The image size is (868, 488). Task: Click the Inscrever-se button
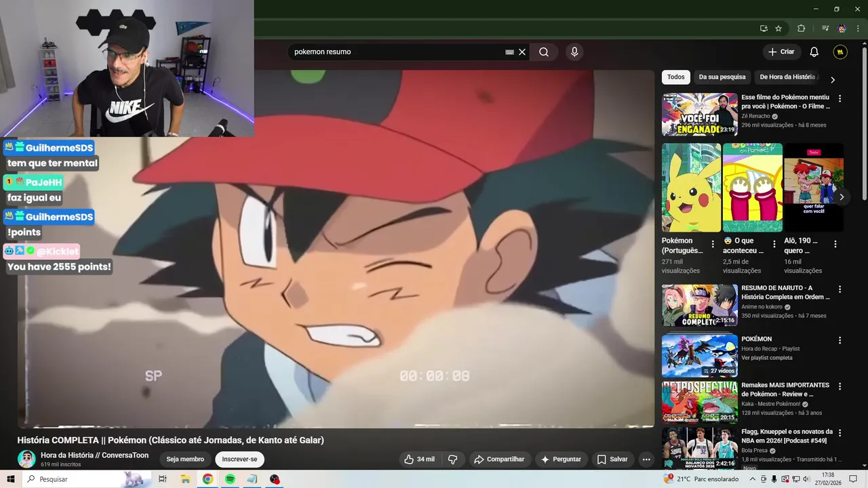pyautogui.click(x=240, y=459)
